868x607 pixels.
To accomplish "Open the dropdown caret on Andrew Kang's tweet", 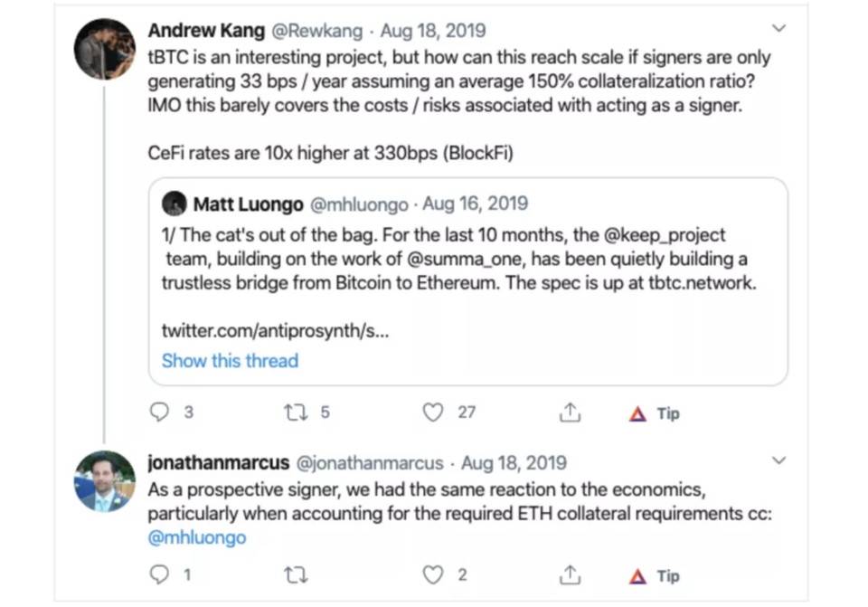I will coord(778,28).
